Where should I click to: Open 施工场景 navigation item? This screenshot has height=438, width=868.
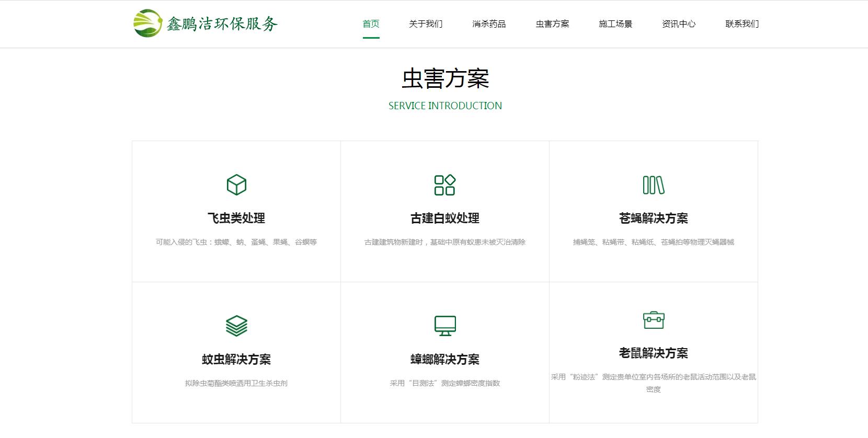point(615,24)
